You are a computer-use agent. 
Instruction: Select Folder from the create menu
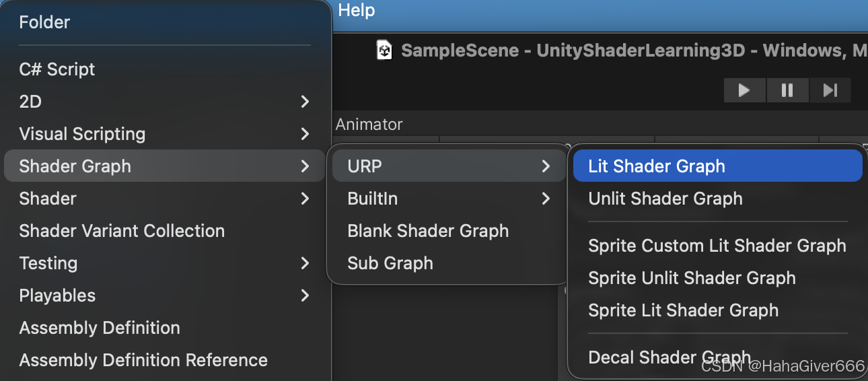(44, 22)
